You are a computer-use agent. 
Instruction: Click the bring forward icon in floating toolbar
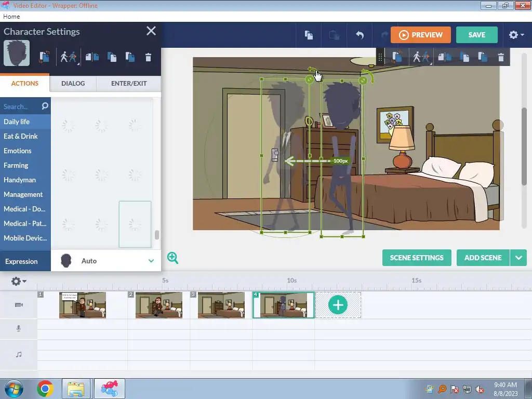[x=464, y=57]
